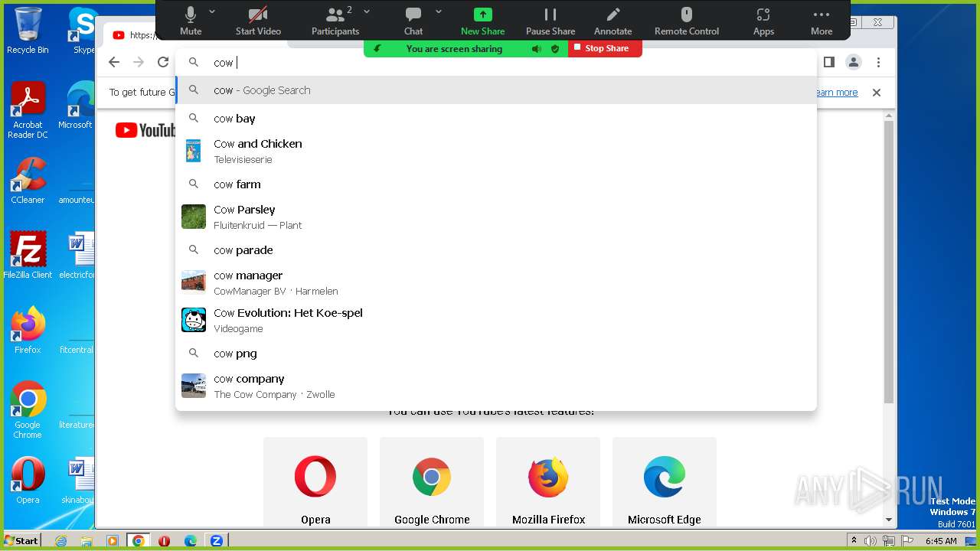Open Firefox desktop icon

tap(28, 331)
